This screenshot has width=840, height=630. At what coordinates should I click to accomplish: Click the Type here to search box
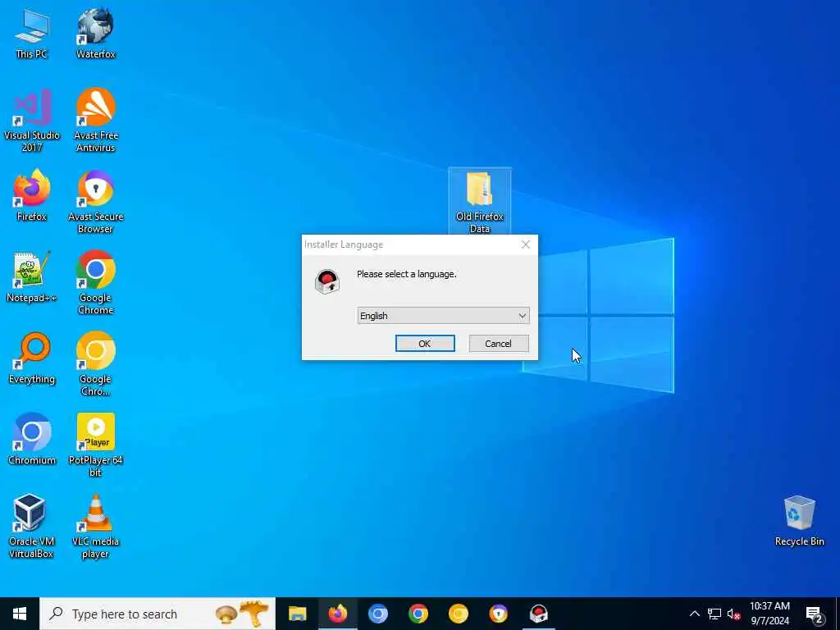tap(157, 614)
